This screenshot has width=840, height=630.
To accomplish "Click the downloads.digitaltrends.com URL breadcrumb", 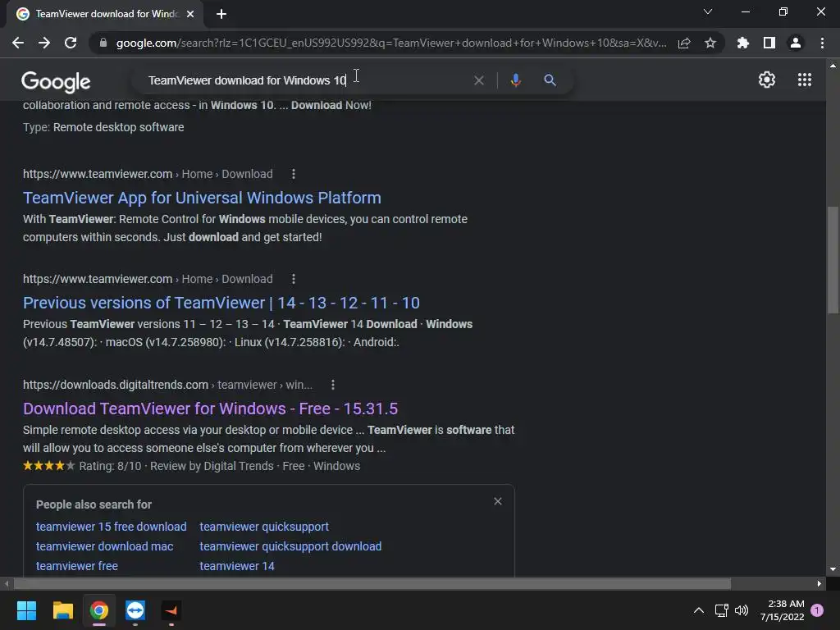I will [x=167, y=385].
